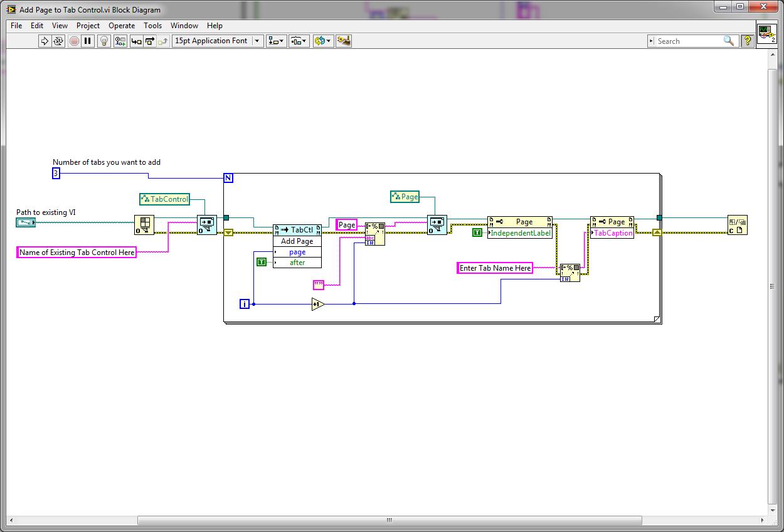Click the IndependentLabel property

[x=520, y=233]
